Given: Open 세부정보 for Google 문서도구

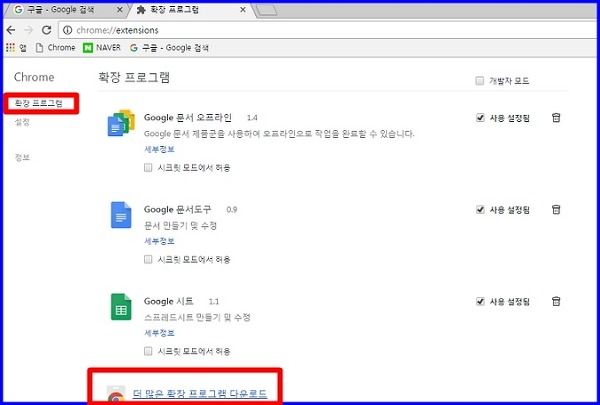Looking at the screenshot, I should (159, 241).
